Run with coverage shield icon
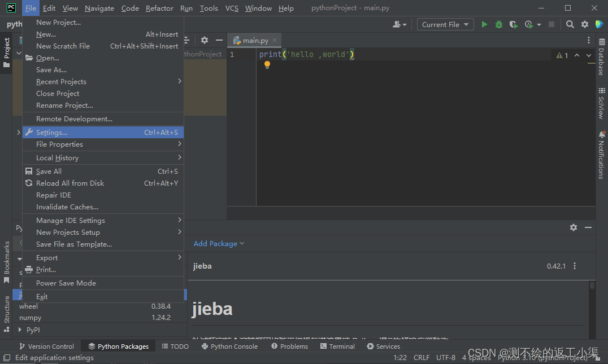Screen dimensions: 608x364 coord(514,24)
